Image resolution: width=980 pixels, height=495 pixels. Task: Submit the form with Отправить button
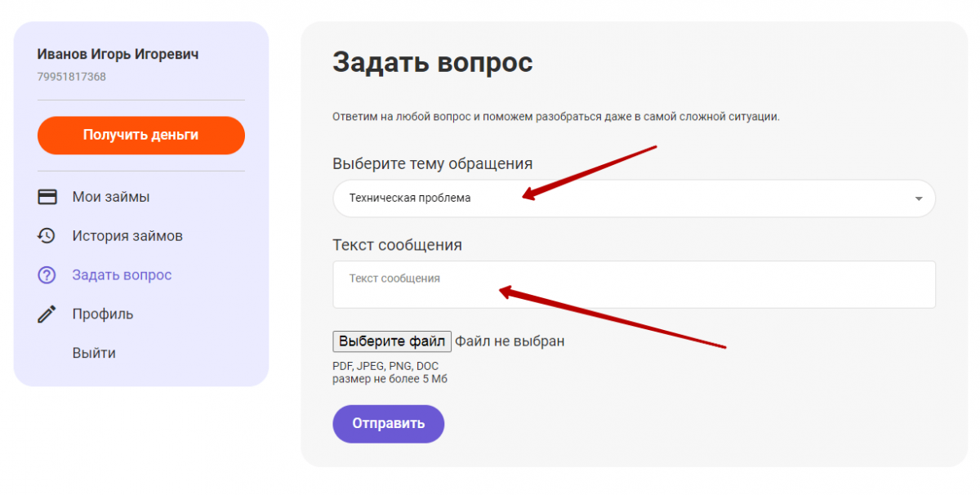(388, 424)
